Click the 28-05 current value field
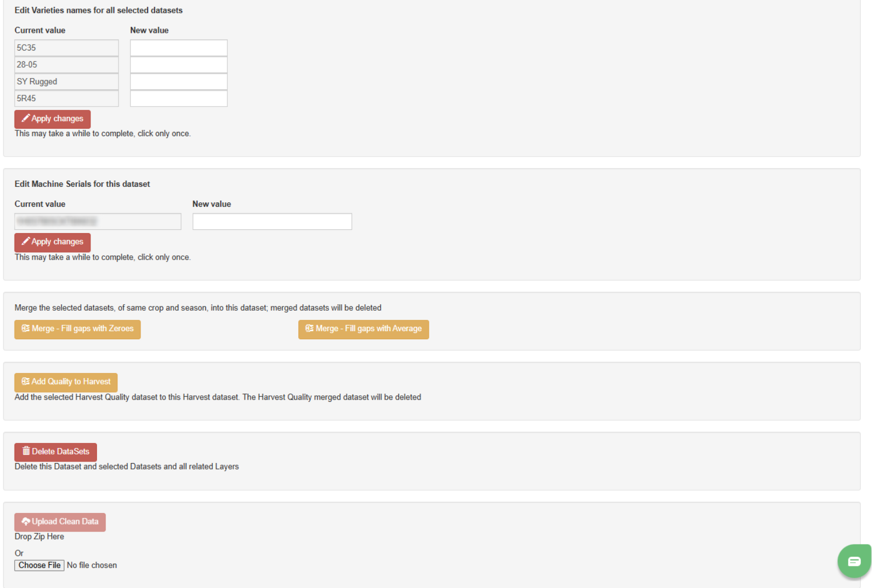 coord(66,65)
